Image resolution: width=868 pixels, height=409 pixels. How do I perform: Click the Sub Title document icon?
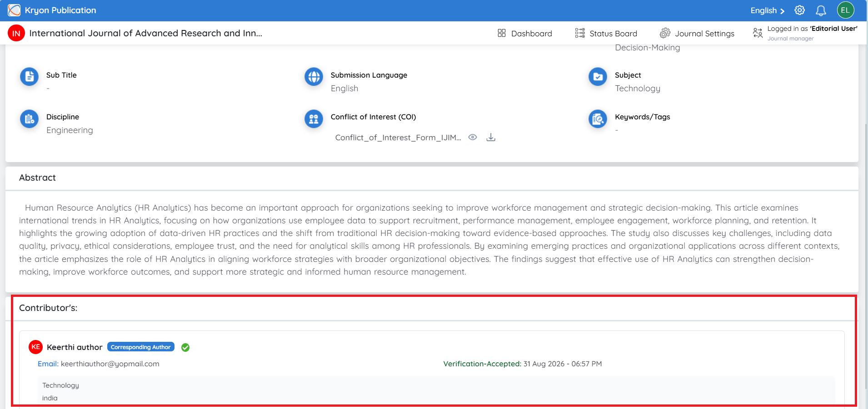pyautogui.click(x=30, y=77)
